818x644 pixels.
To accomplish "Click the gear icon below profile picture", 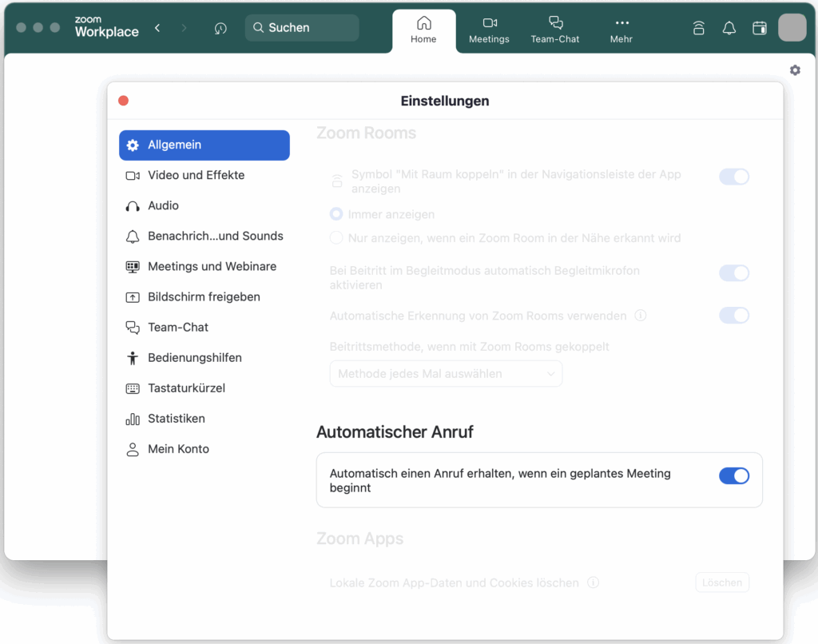I will [794, 70].
